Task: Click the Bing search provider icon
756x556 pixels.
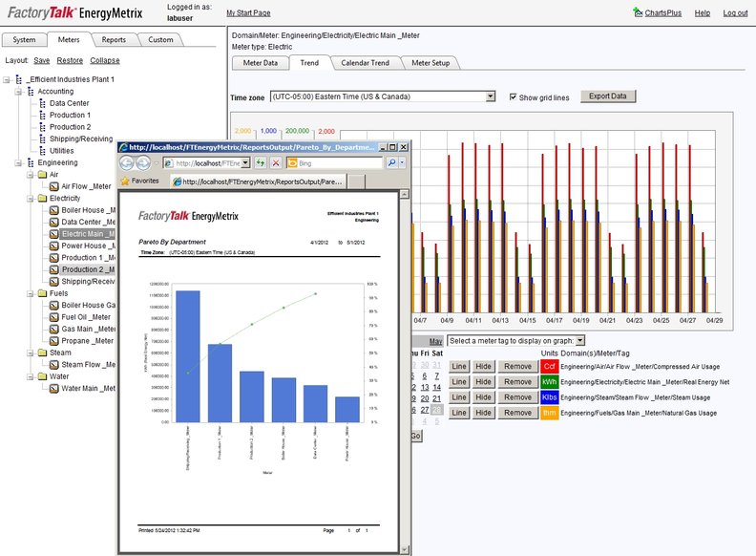Action: (x=292, y=163)
